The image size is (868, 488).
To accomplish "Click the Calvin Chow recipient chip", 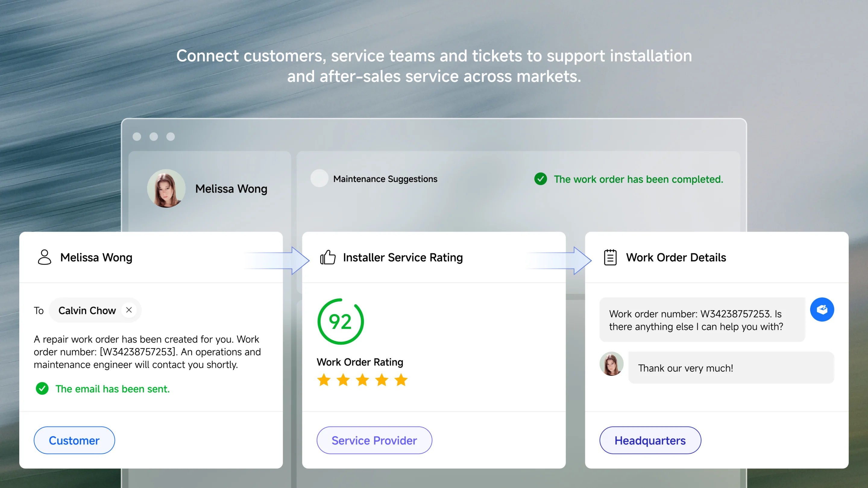I will tap(95, 310).
